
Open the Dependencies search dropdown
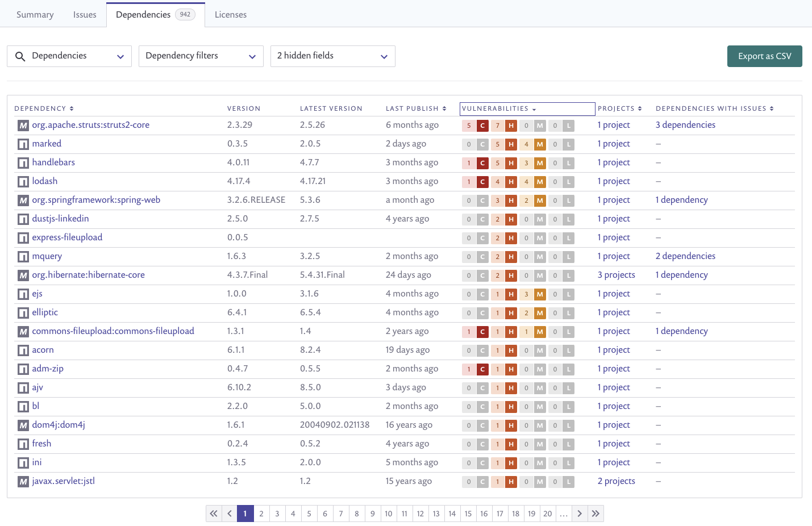pyautogui.click(x=69, y=56)
